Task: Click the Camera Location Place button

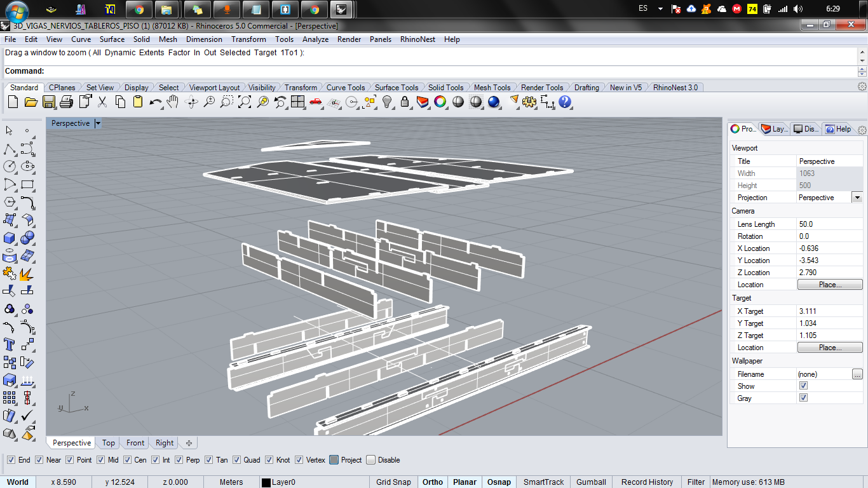Action: tap(830, 285)
